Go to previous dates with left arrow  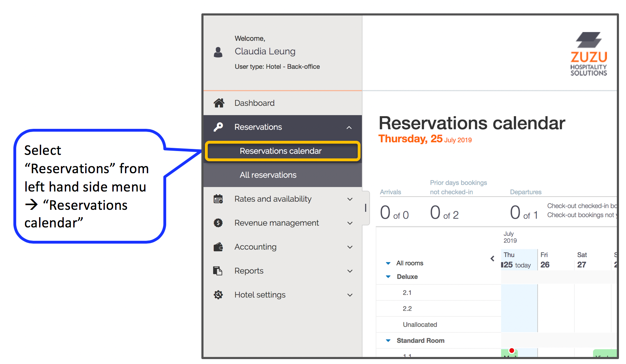492,258
